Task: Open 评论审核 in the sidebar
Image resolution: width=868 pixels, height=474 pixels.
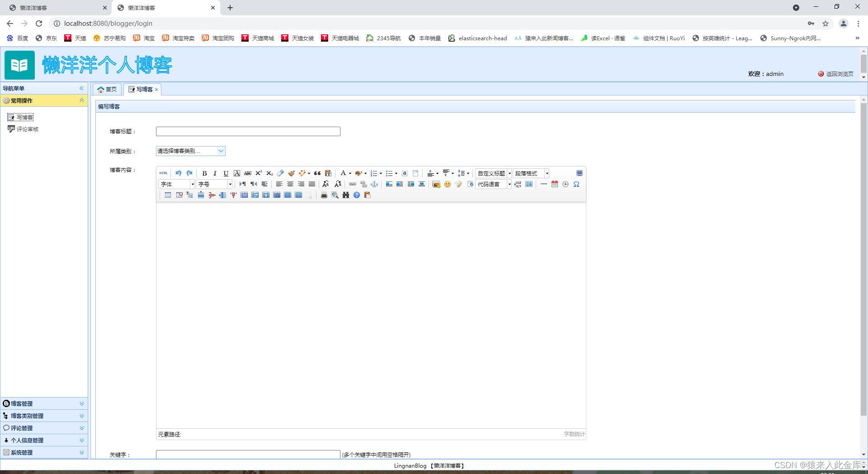Action: [x=24, y=129]
